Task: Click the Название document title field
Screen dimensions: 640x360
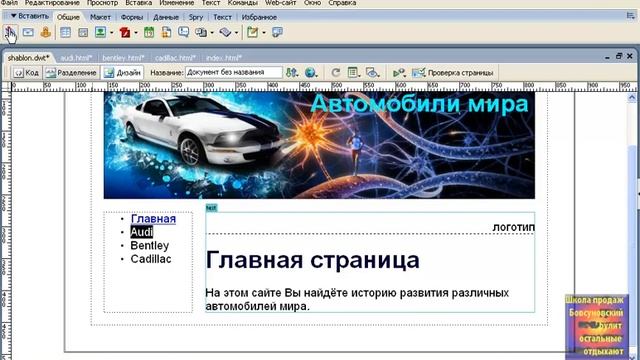Action: (233, 73)
